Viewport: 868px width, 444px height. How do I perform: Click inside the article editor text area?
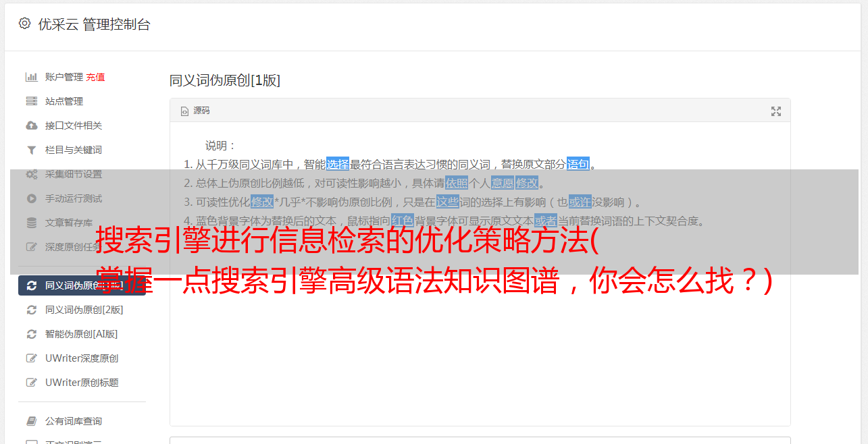pyautogui.click(x=480, y=337)
